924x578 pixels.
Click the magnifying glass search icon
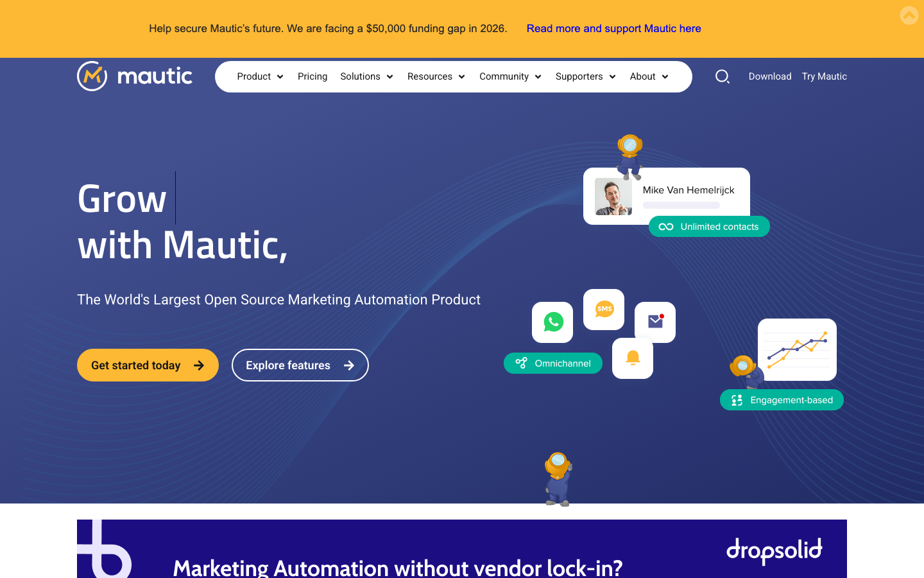coord(723,76)
